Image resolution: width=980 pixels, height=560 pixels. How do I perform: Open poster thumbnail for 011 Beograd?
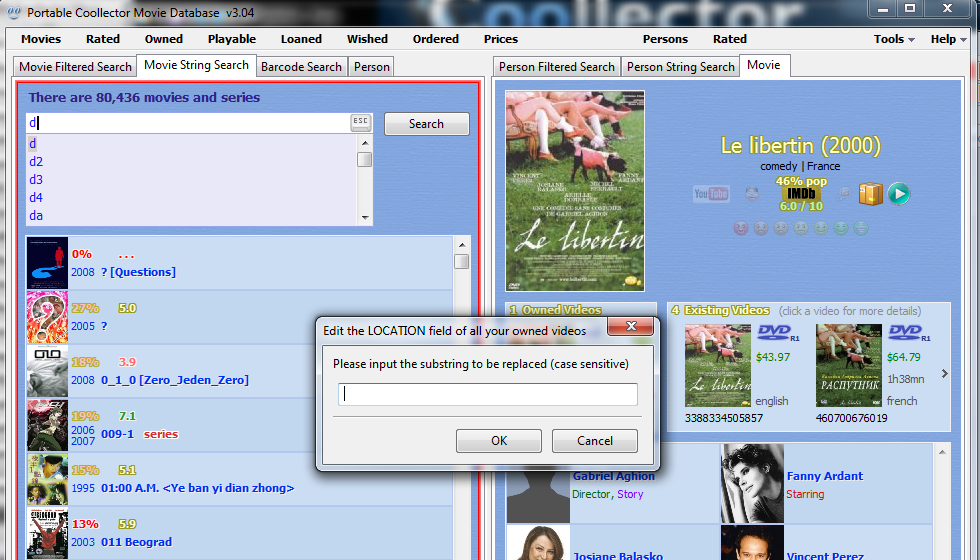tap(48, 534)
